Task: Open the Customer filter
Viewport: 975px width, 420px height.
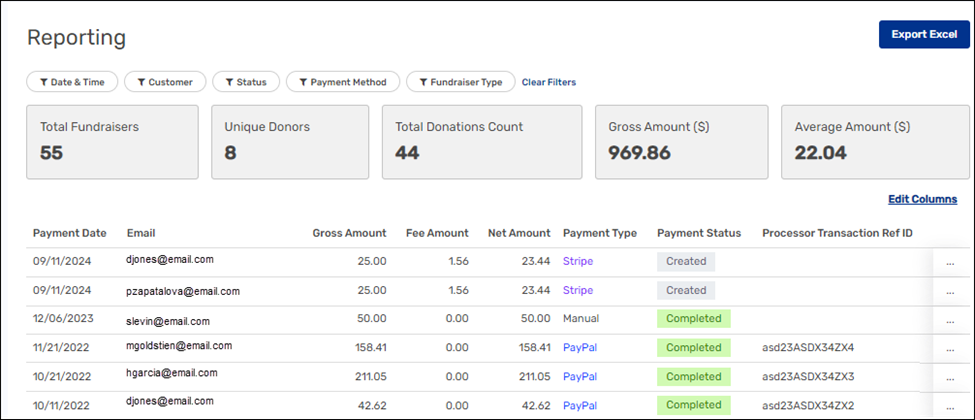Action: pyautogui.click(x=166, y=82)
